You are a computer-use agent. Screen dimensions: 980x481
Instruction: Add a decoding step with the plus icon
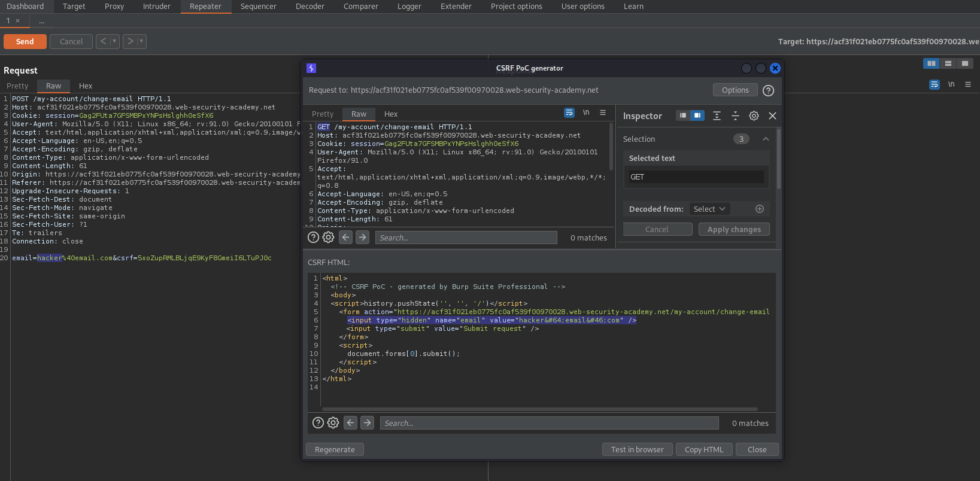pyautogui.click(x=760, y=209)
